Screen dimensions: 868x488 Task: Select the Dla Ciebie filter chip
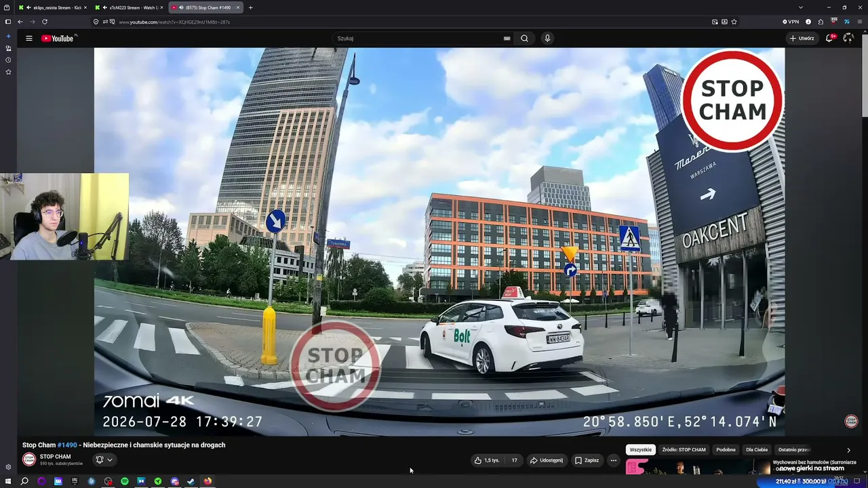pyautogui.click(x=757, y=449)
